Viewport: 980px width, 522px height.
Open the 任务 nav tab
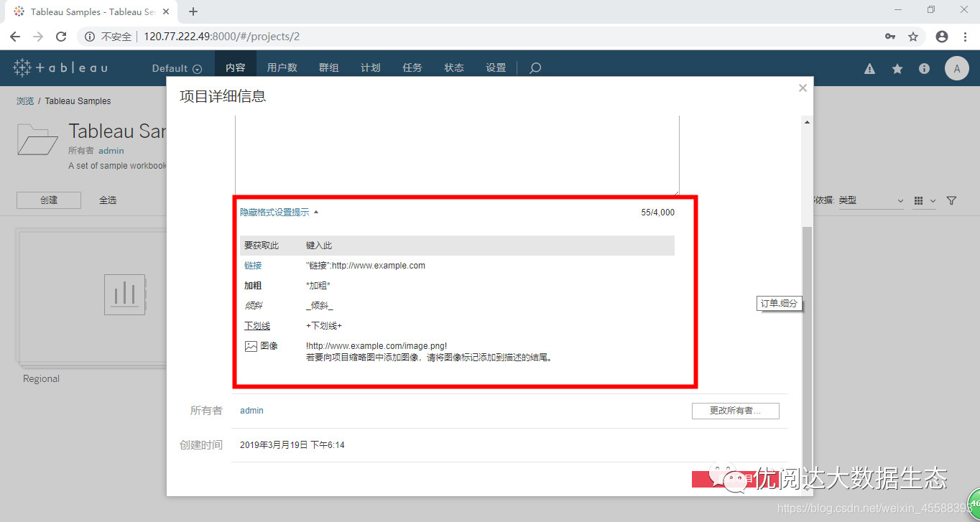pyautogui.click(x=412, y=68)
